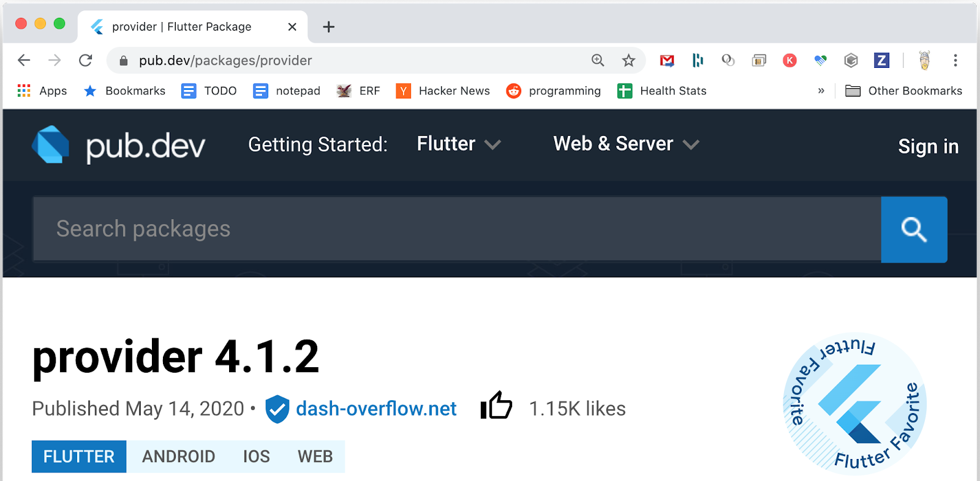The width and height of the screenshot is (980, 481).
Task: Open the Apps bookmark shortcut
Action: (x=42, y=91)
